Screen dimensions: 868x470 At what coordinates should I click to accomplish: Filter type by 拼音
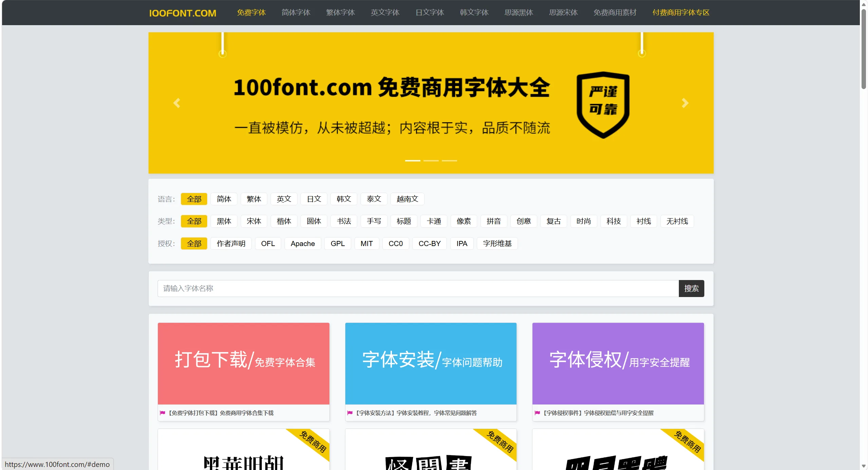(x=494, y=221)
